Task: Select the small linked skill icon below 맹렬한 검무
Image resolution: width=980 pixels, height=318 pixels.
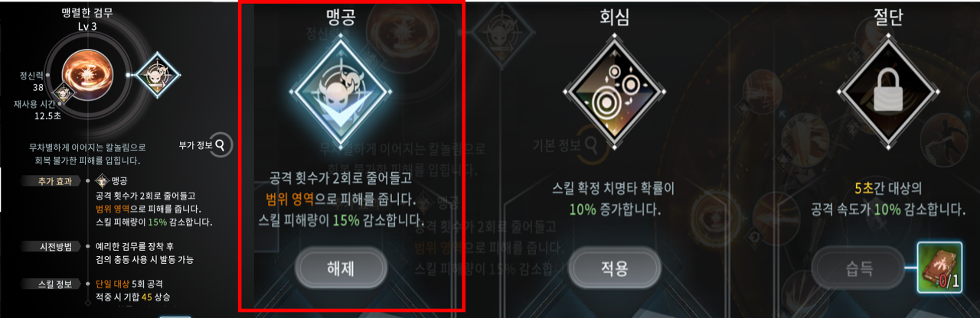Action: click(x=66, y=94)
